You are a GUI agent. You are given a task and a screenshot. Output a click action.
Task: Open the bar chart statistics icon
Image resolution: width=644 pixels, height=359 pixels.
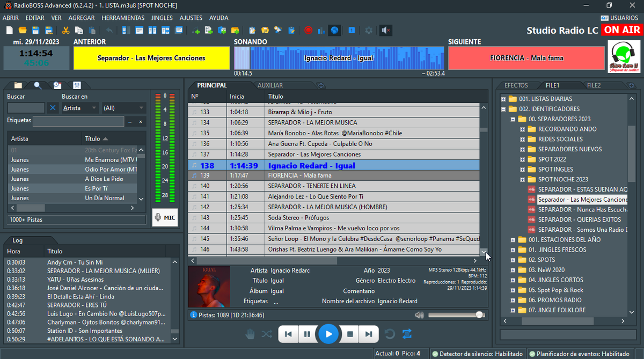pyautogui.click(x=321, y=31)
